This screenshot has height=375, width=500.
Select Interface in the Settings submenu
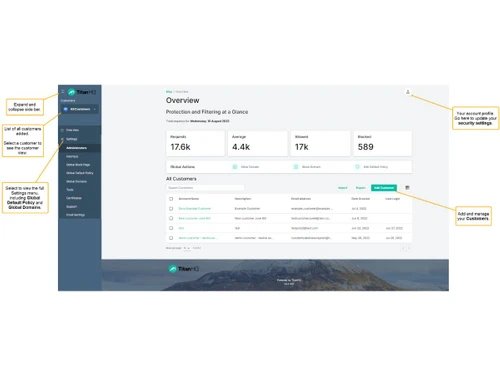72,156
